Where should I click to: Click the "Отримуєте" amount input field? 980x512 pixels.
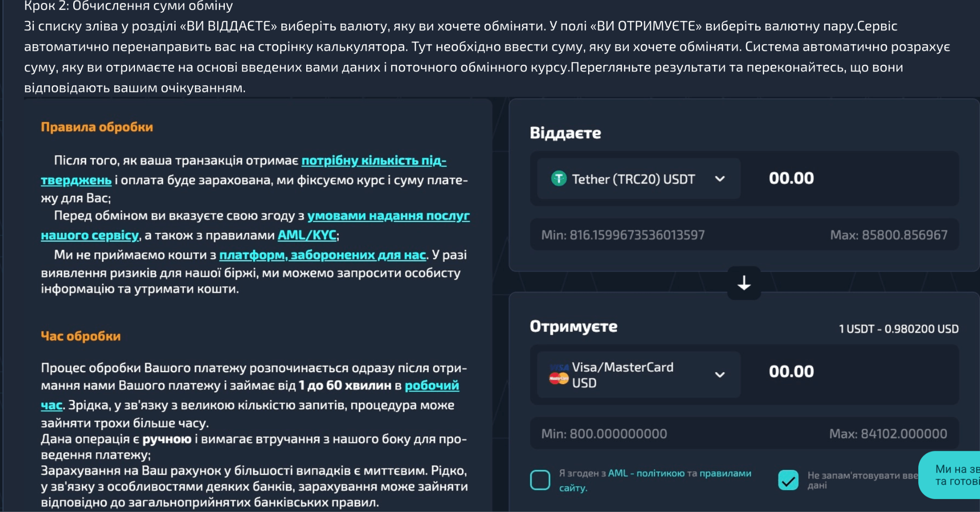pyautogui.click(x=852, y=372)
